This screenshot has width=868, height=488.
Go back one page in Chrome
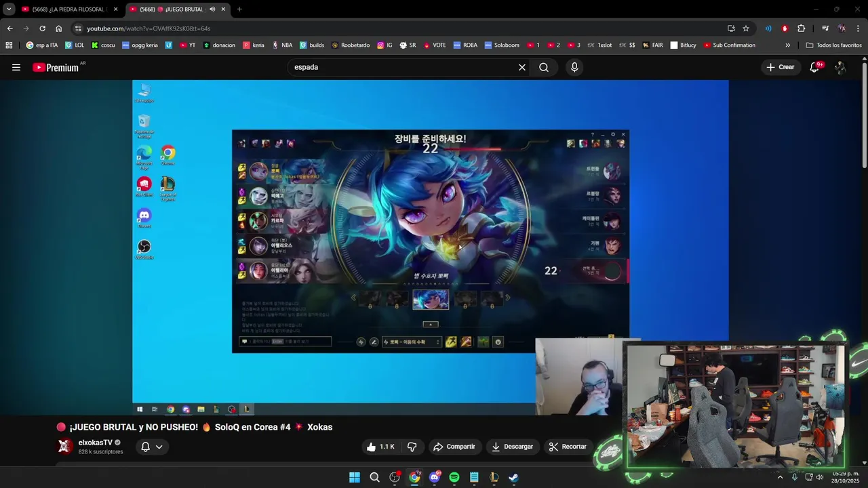9,28
